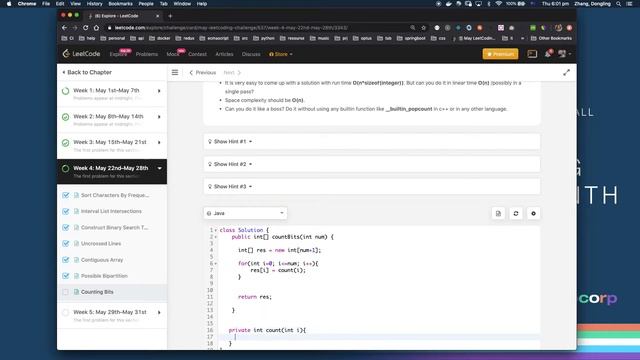This screenshot has height=360, width=640.
Task: Expand Show Hint #3
Action: click(371, 187)
